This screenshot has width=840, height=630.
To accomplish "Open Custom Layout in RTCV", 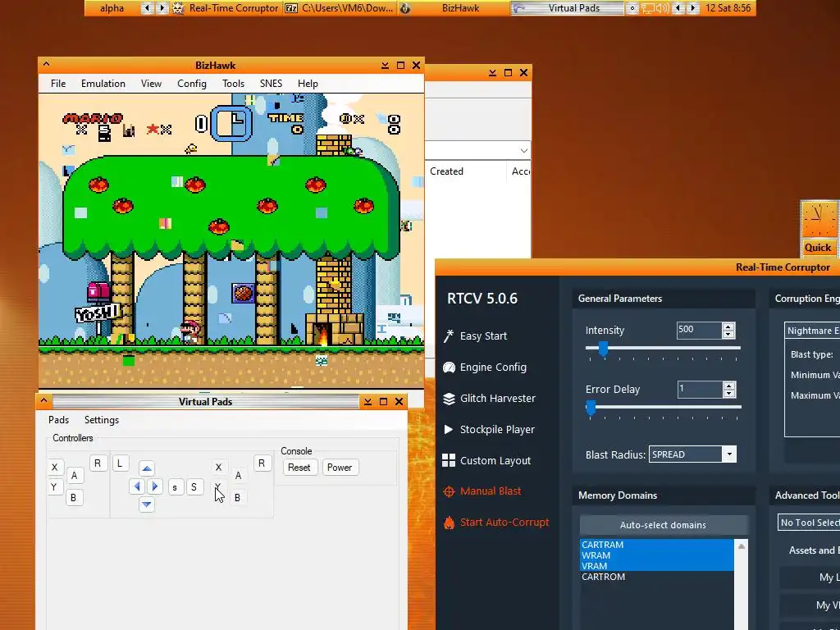I will click(487, 460).
